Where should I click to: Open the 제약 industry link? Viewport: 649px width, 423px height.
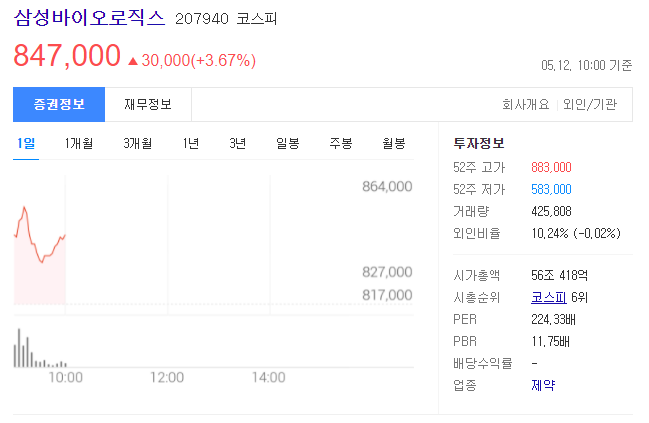coord(543,385)
